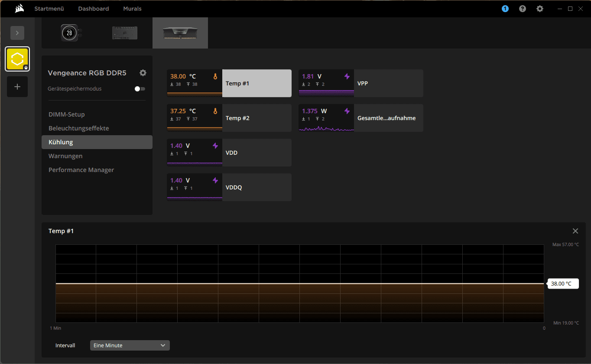
Task: Click the lightning icon on VDDQ card
Action: 215,180
